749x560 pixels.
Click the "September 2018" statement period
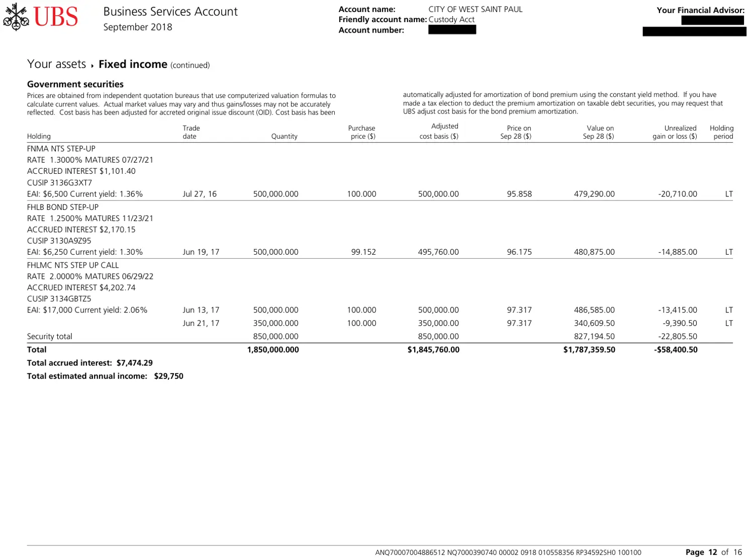(138, 27)
